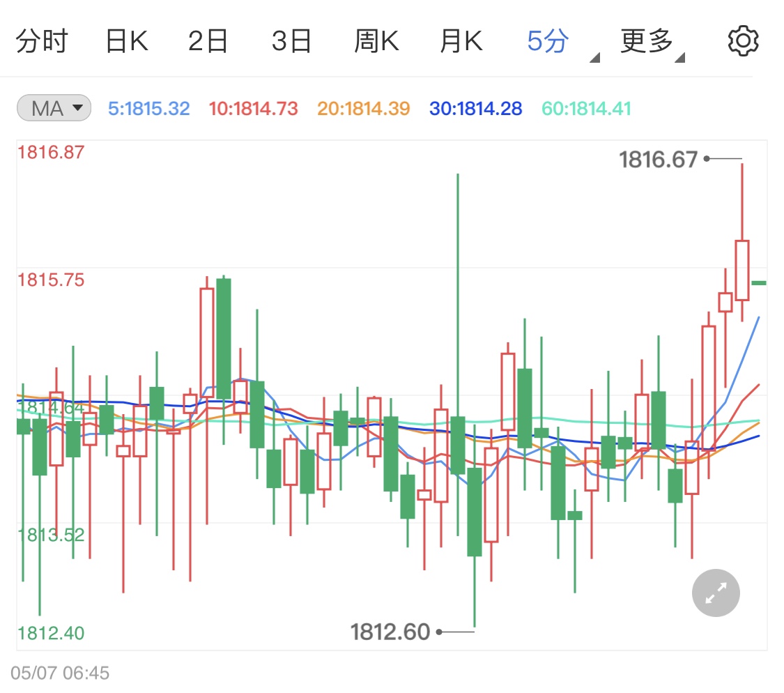Expand chart to fullscreen with arrows icon
This screenshot has width=784, height=693.
point(716,593)
